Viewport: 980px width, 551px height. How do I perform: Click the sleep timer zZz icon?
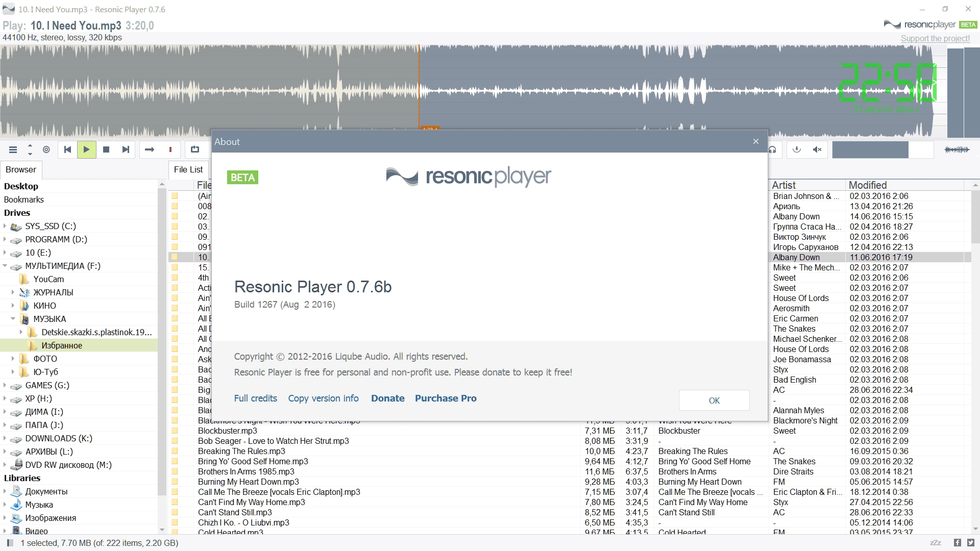[936, 543]
